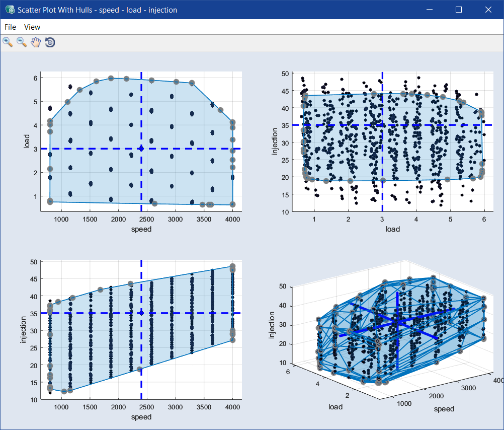
Task: Click crosshair center in speed-injection plot
Action: (x=141, y=313)
